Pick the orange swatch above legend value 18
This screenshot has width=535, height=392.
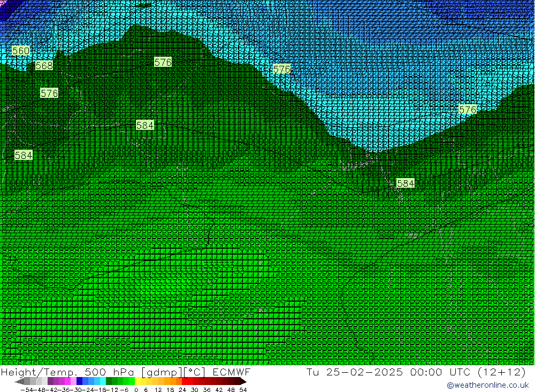174,381
